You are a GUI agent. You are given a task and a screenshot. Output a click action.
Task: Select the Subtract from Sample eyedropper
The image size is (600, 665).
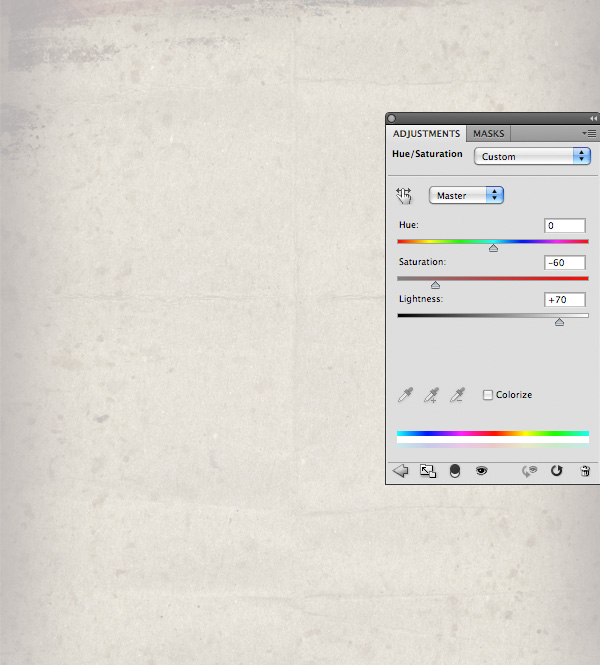coord(457,395)
